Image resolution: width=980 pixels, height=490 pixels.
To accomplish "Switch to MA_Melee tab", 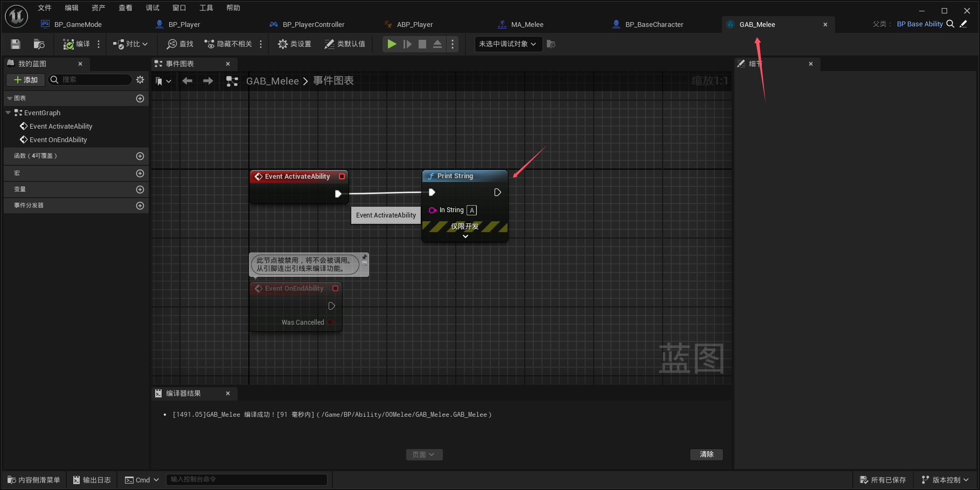I will pyautogui.click(x=527, y=24).
